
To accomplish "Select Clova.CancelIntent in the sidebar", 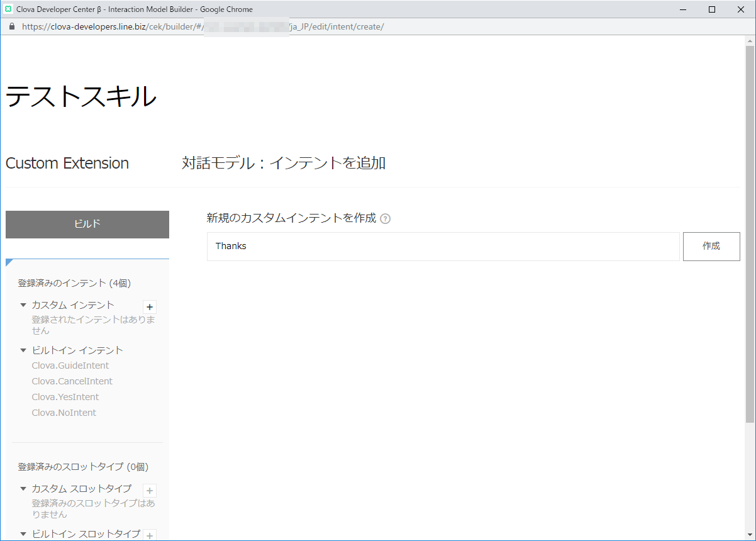I will (x=72, y=381).
